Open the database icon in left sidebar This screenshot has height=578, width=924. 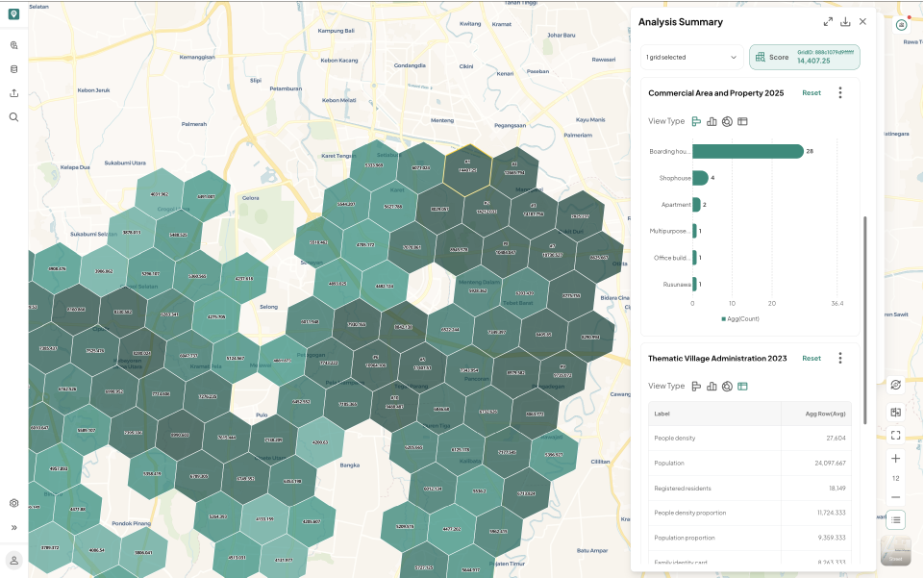pyautogui.click(x=14, y=69)
